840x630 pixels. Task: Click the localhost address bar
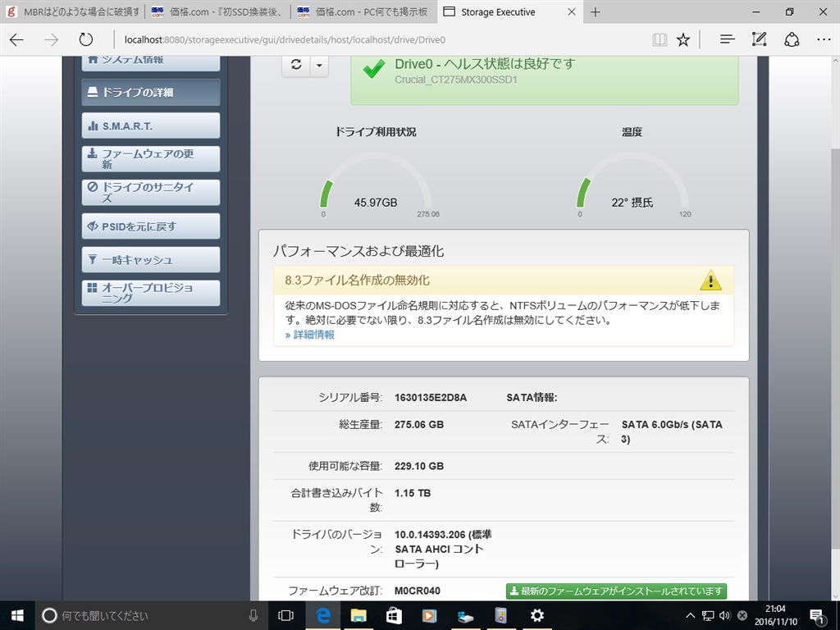(x=381, y=39)
